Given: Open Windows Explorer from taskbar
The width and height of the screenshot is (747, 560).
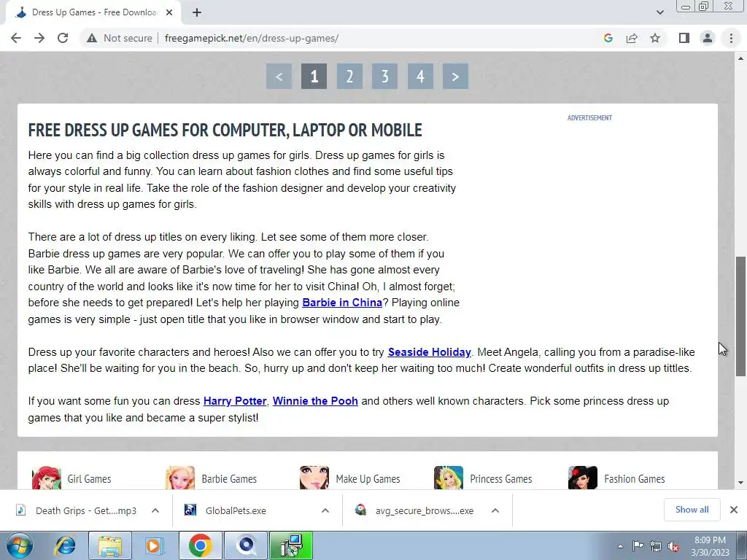Looking at the screenshot, I should 111,545.
